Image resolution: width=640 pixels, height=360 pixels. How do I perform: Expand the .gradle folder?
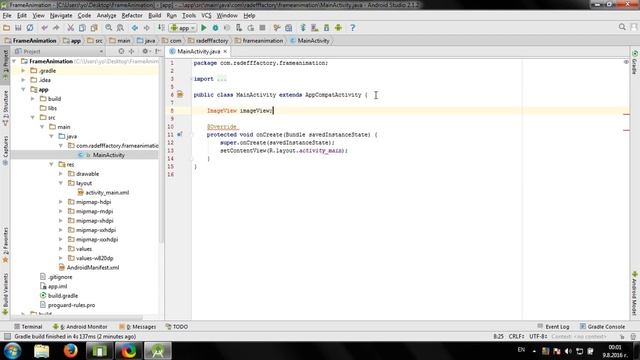point(23,71)
